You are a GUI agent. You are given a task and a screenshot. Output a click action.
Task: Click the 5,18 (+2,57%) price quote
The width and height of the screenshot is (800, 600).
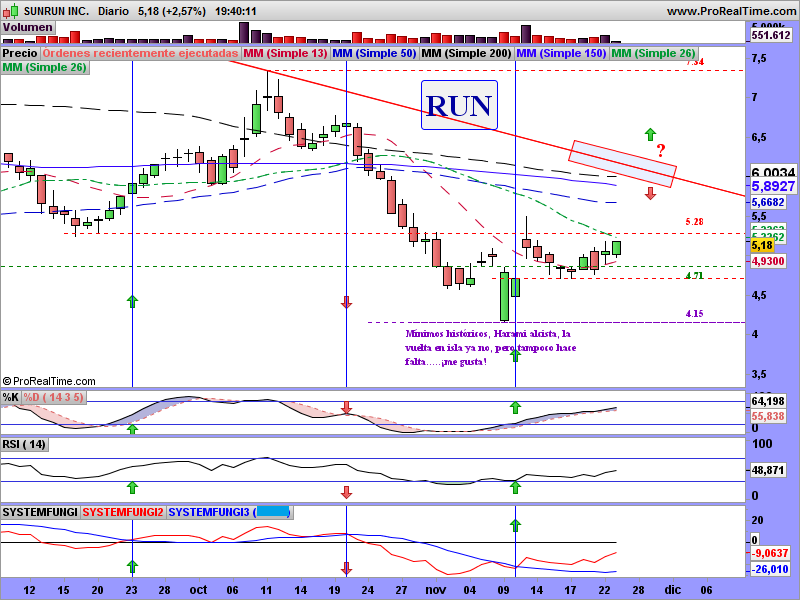point(171,11)
